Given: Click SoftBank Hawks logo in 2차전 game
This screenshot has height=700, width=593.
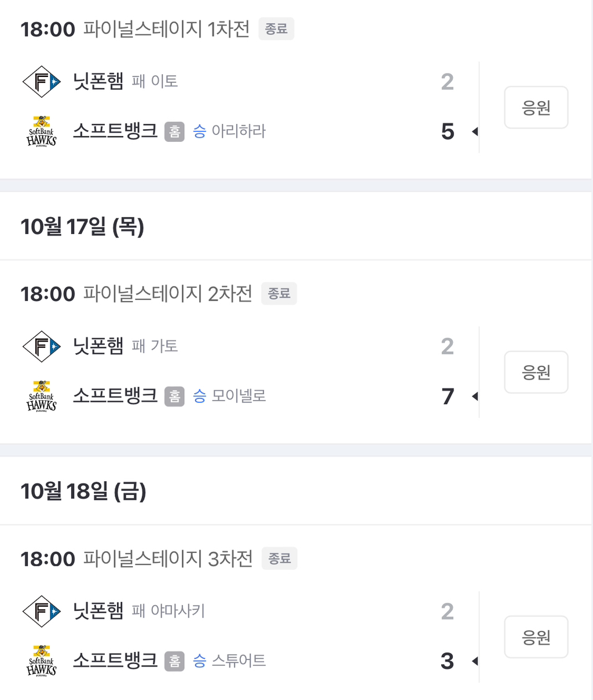Looking at the screenshot, I should pos(41,396).
